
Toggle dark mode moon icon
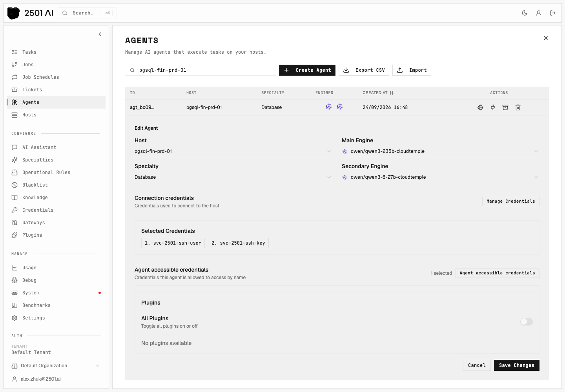coord(525,13)
